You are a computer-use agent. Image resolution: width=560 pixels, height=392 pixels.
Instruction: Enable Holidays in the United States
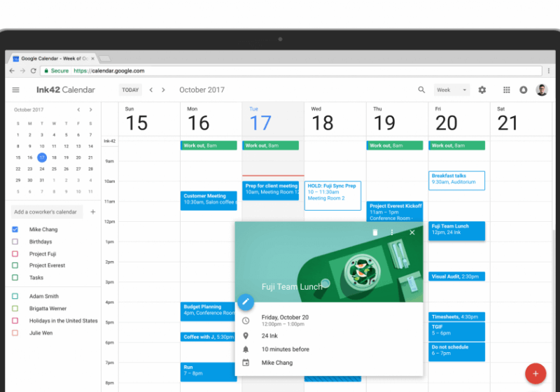[15, 321]
